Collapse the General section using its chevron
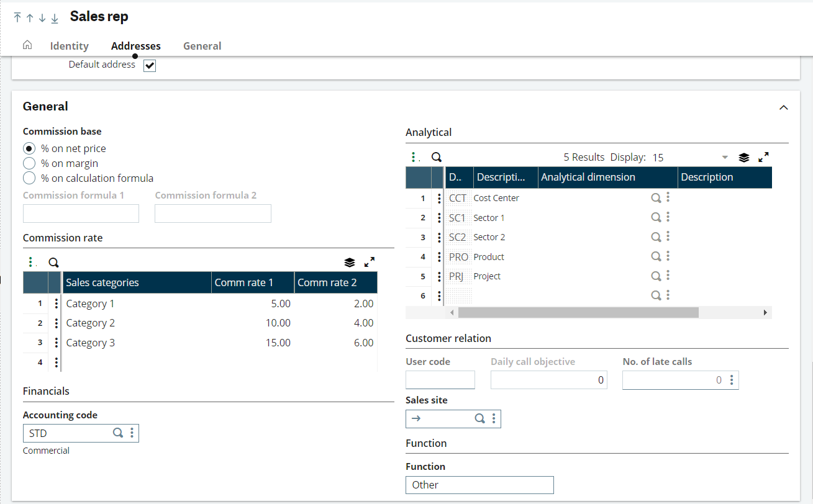This screenshot has height=504, width=813. point(783,107)
